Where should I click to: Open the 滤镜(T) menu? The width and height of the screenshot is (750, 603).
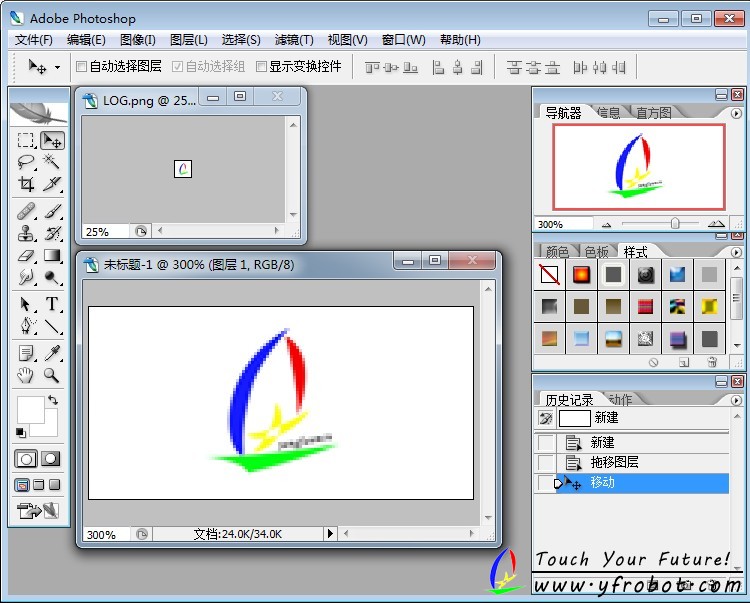click(294, 40)
